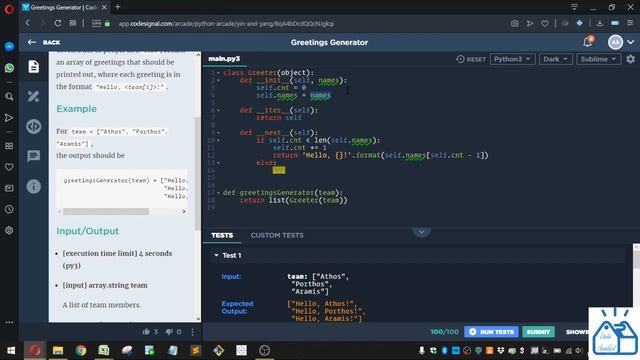Image resolution: width=640 pixels, height=360 pixels.
Task: Open the Python3 language dropdown
Action: pyautogui.click(x=512, y=59)
